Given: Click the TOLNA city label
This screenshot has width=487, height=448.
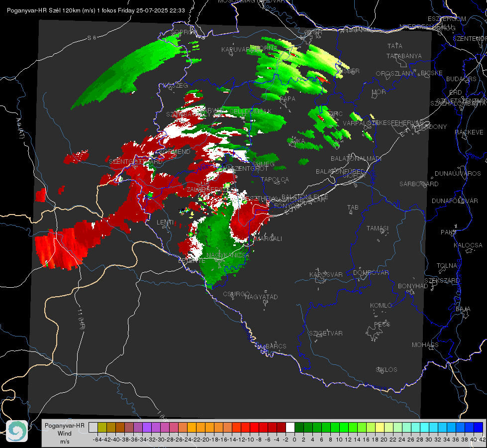Looking at the screenshot, I should tap(447, 266).
